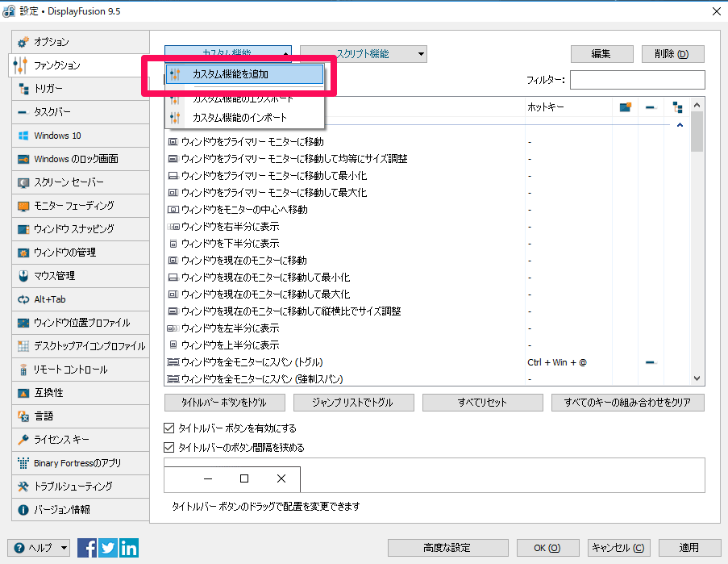Open the モニター フェーディング icon
This screenshot has width=728, height=564.
[x=23, y=206]
